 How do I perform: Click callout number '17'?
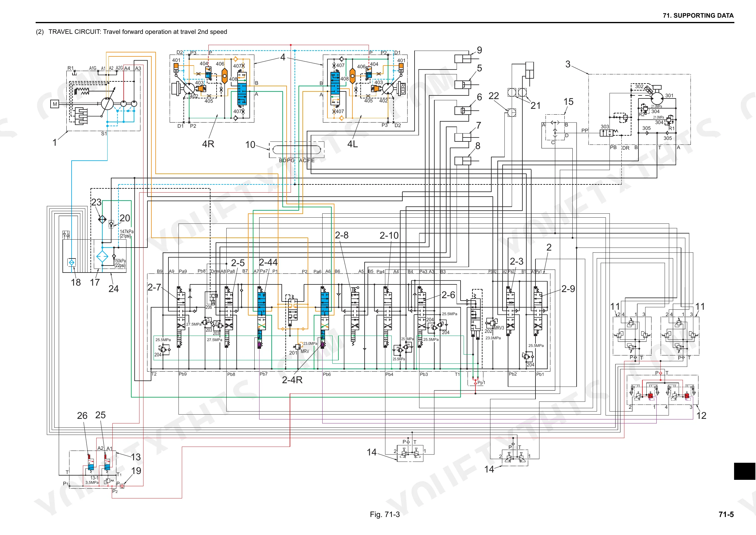(x=95, y=283)
